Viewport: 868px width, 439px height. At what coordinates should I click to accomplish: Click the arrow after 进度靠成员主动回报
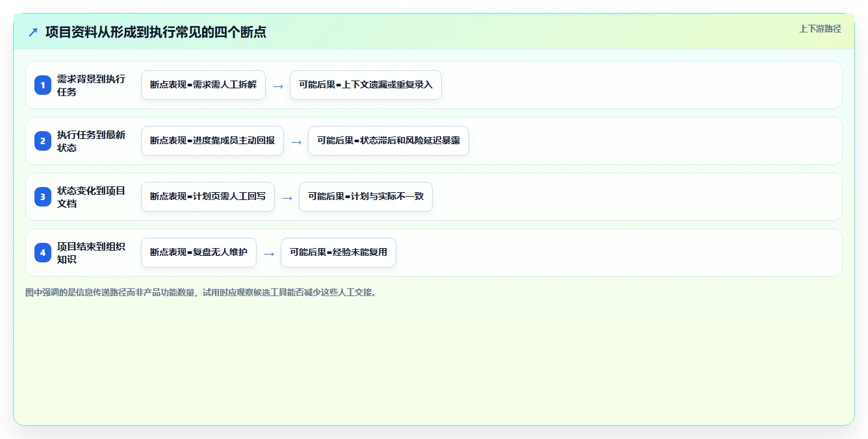pos(296,142)
